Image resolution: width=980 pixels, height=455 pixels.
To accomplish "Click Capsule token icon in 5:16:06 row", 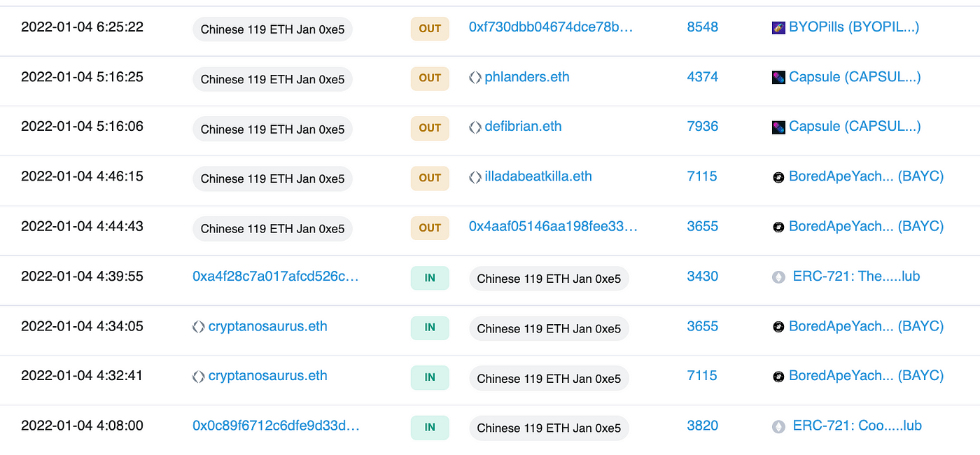I will [x=778, y=127].
